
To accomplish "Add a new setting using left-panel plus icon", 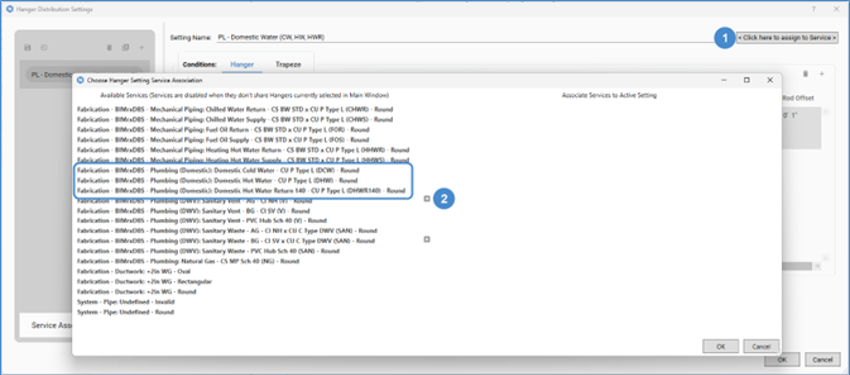I will pos(142,48).
